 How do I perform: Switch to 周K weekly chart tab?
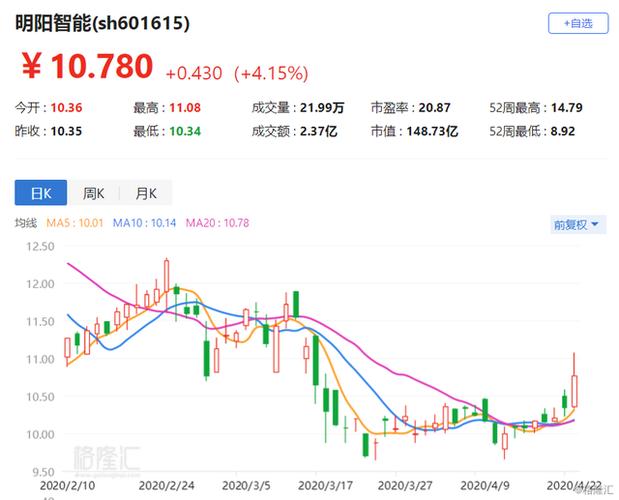coord(93,193)
